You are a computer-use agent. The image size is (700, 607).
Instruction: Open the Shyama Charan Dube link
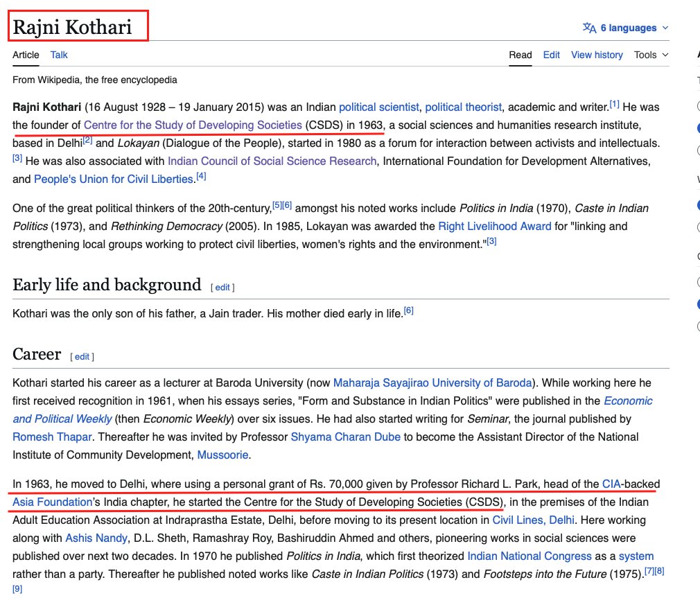click(x=346, y=437)
